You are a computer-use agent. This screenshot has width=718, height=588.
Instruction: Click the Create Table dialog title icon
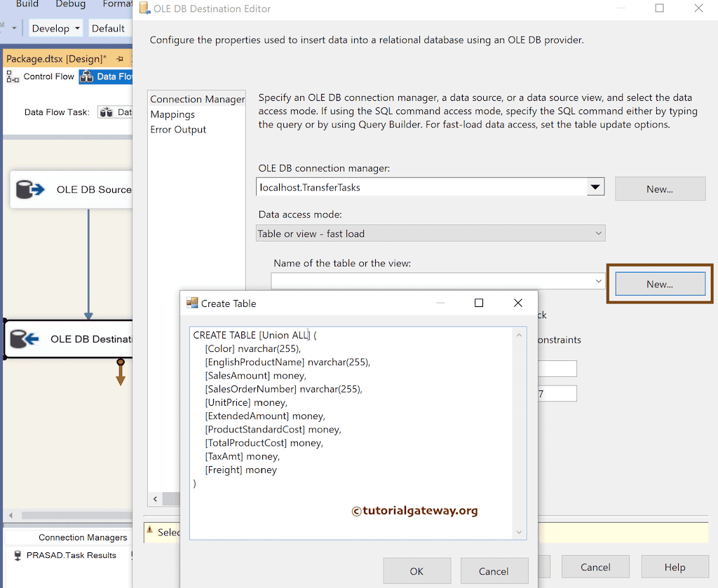(192, 303)
